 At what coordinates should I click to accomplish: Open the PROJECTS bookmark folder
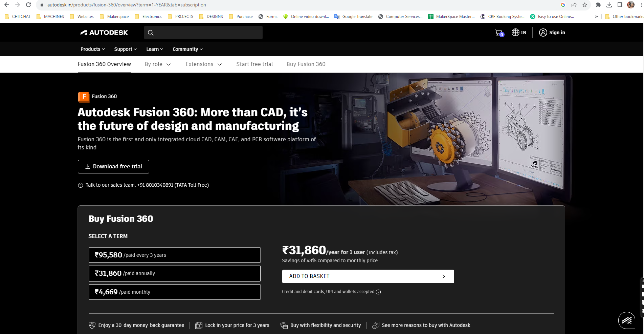tap(180, 17)
